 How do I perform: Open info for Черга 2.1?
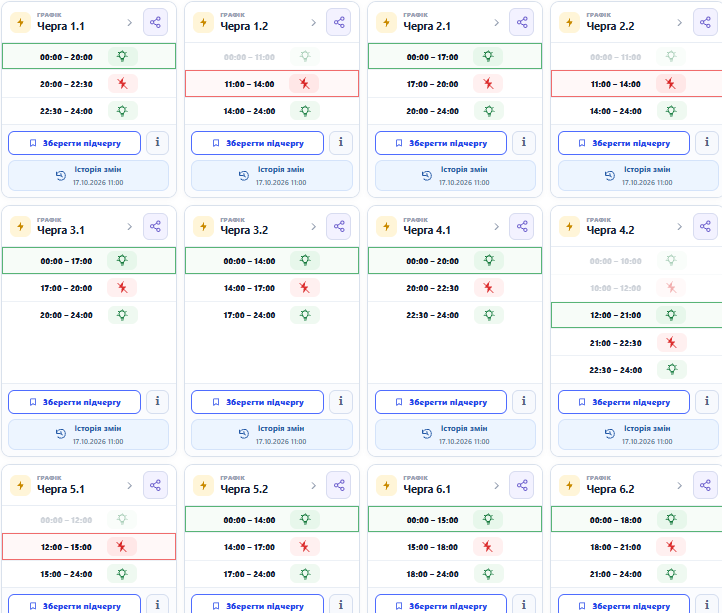pyautogui.click(x=524, y=143)
